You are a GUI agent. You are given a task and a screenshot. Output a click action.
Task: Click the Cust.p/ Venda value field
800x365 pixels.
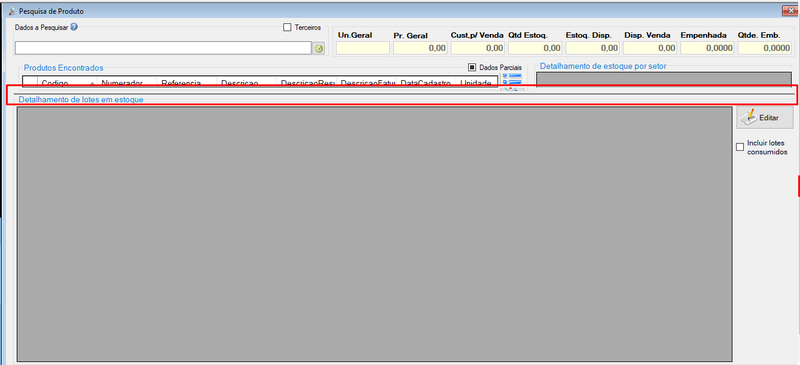pyautogui.click(x=478, y=48)
